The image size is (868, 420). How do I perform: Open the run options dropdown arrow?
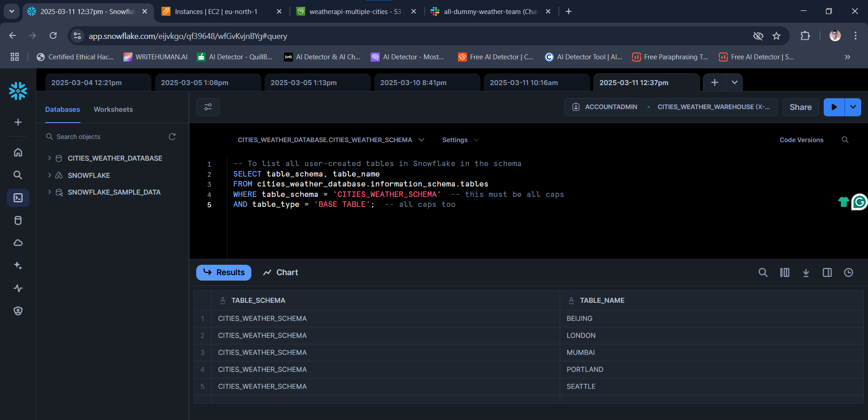[x=853, y=107]
